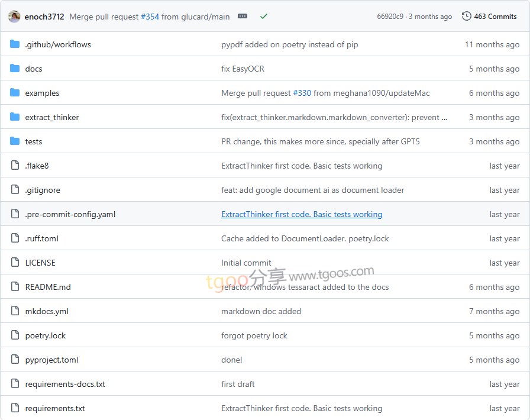Open pull request #354 link
This screenshot has width=530, height=420.
click(150, 17)
